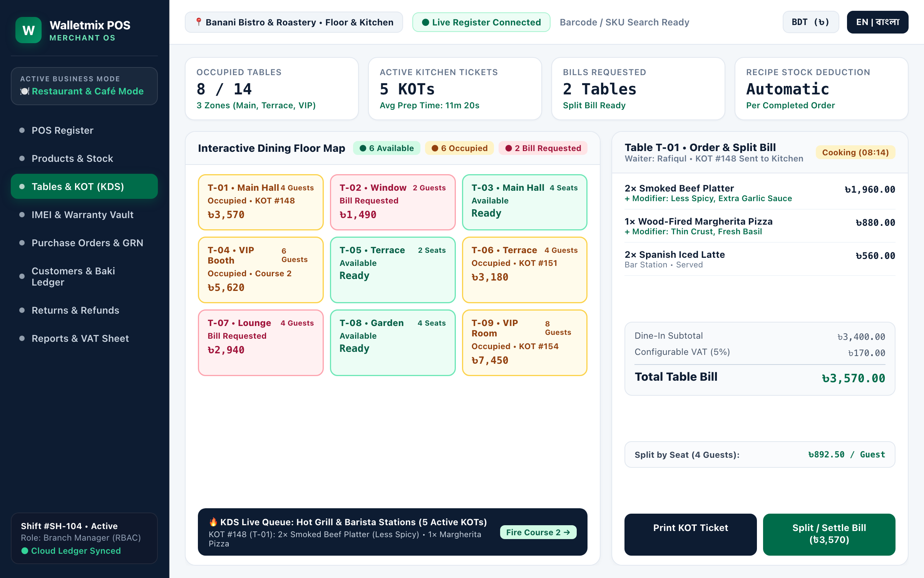Open the BDT currency selector
The width and height of the screenshot is (924, 578).
pos(810,22)
